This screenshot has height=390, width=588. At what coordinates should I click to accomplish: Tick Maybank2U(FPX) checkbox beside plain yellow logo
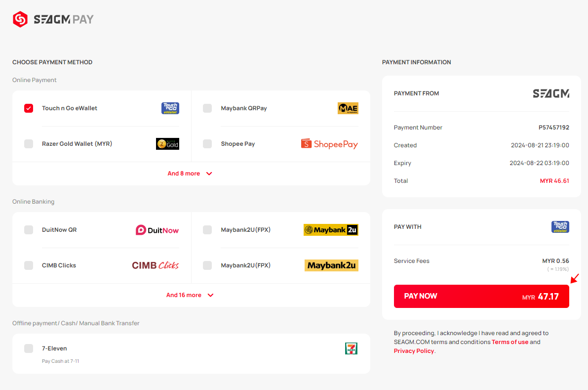pyautogui.click(x=207, y=265)
